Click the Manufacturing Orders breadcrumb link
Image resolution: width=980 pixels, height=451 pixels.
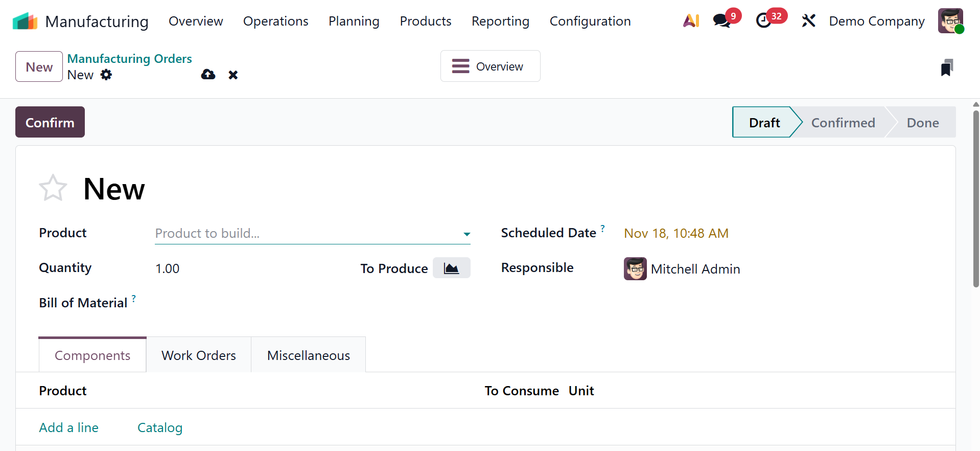(129, 59)
